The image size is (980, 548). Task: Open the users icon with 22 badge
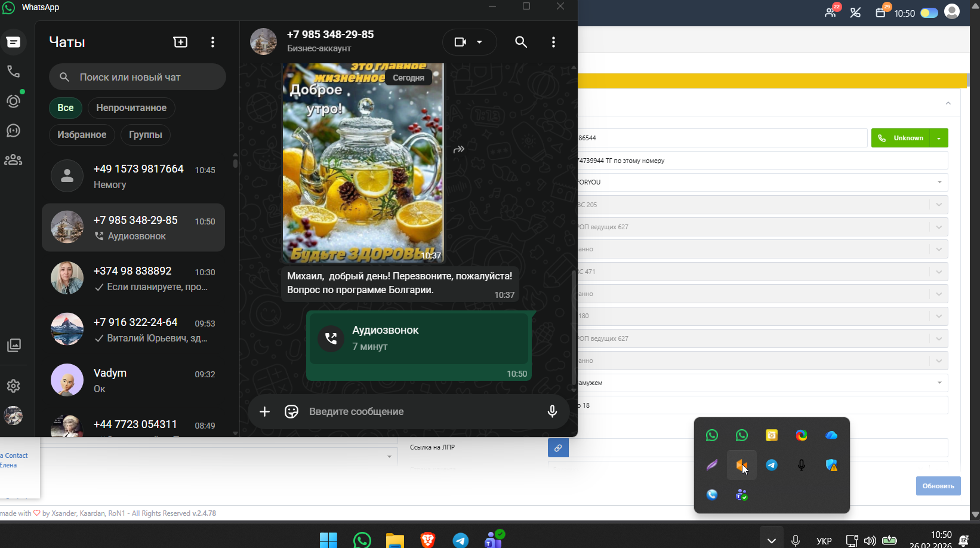coord(831,12)
